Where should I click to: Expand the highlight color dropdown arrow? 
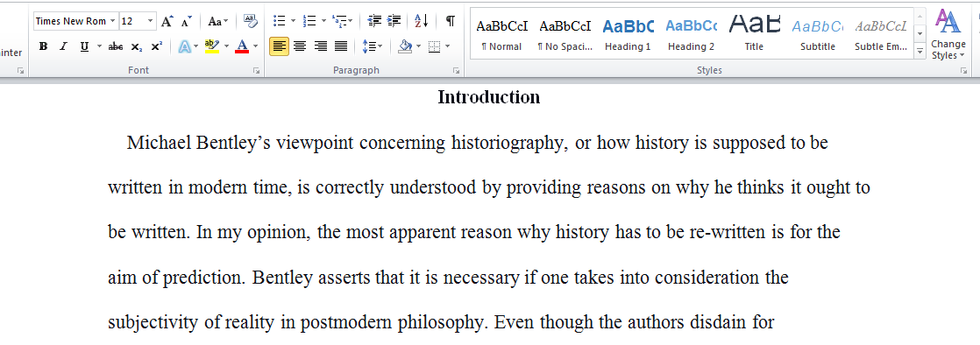pos(226,46)
